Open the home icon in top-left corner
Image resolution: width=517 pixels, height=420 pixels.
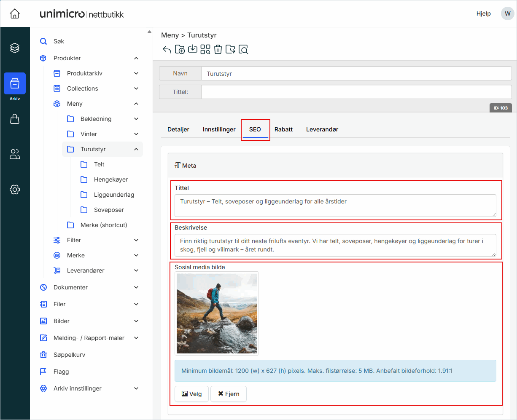[15, 14]
